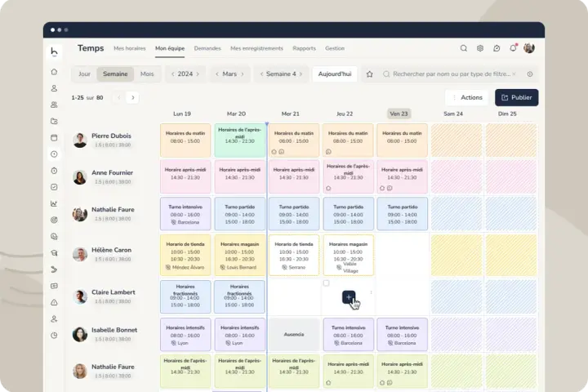588x392 pixels.
Task: Open the settings gear in top bar
Action: [x=480, y=48]
